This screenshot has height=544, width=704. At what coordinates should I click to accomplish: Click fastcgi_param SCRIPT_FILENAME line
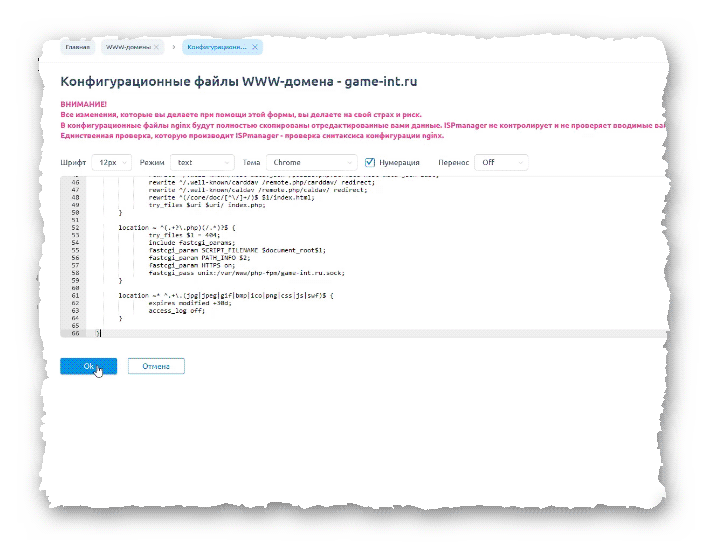237,250
